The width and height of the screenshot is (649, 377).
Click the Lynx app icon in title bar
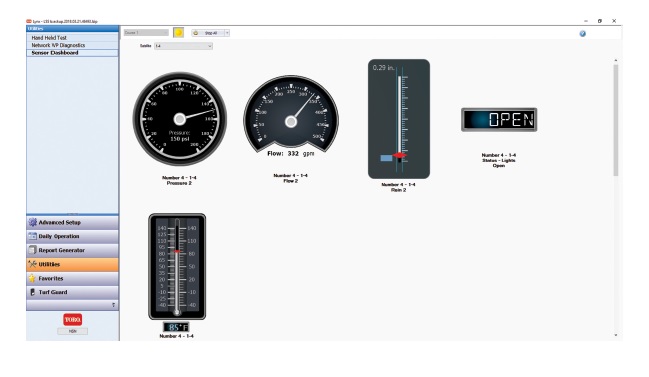tap(29, 21)
